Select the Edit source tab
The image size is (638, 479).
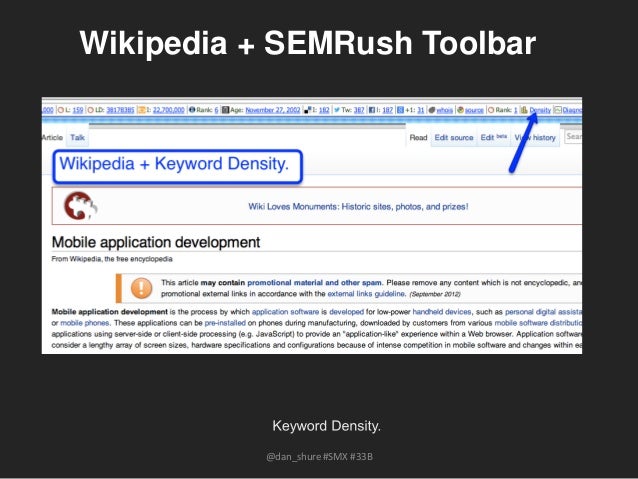click(x=454, y=138)
